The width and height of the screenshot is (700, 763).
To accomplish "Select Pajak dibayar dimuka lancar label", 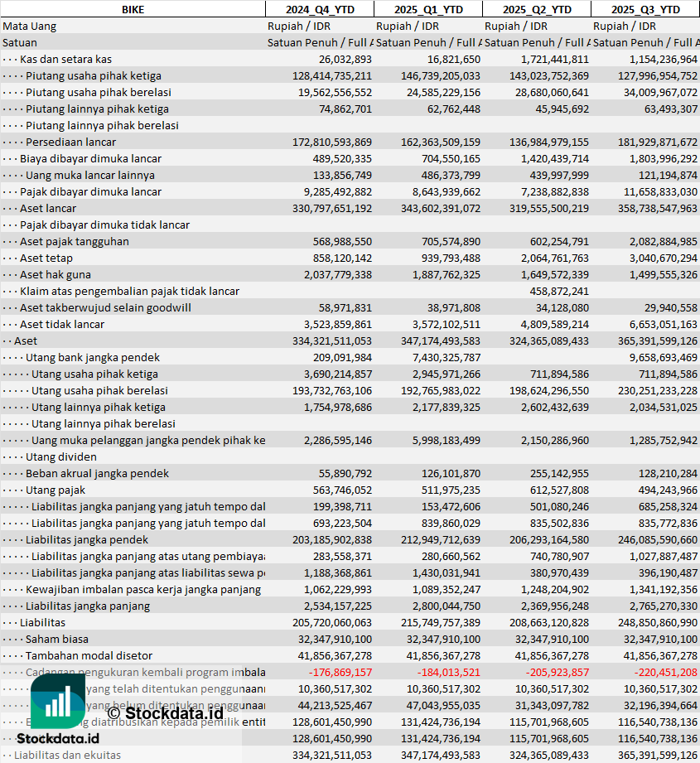I will point(90,191).
